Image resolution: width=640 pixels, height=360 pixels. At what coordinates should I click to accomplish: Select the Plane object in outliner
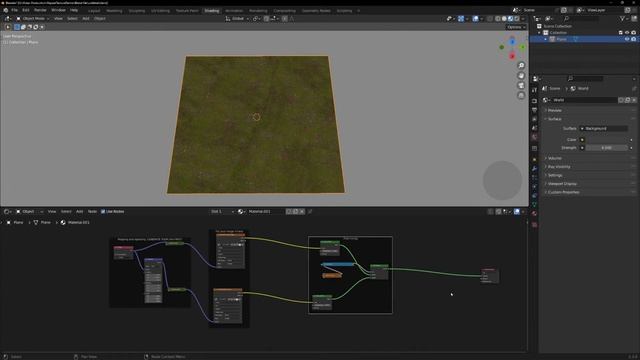(562, 39)
